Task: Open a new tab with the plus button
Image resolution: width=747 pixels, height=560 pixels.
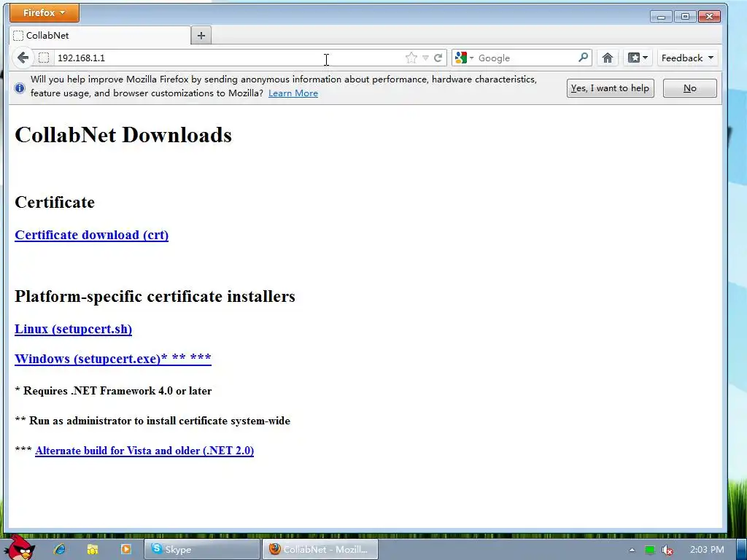Action: [x=201, y=35]
